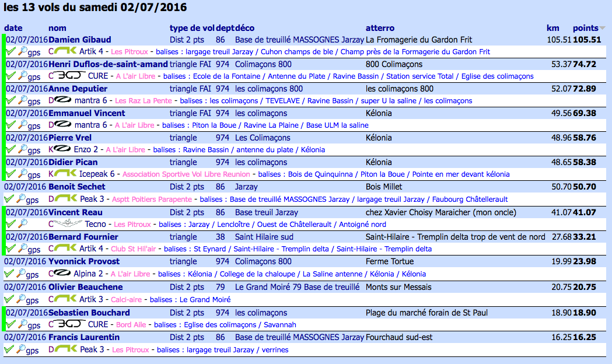Sort table by type de vol header
The image size is (612, 364).
191,28
